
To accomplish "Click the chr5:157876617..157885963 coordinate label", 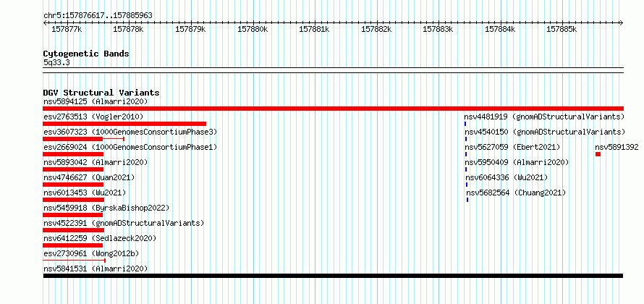I will click(98, 16).
